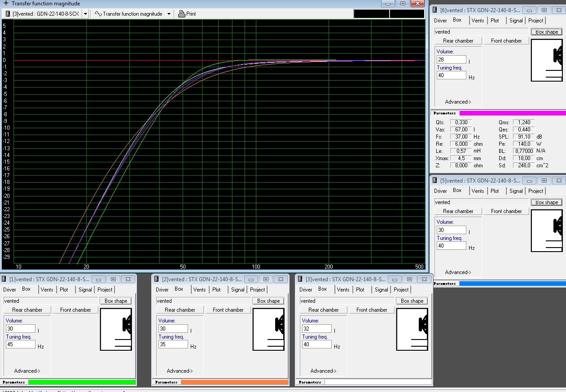Click Front chamber button in [1]vented window
Viewport: 566px width, 392px height.
point(75,310)
